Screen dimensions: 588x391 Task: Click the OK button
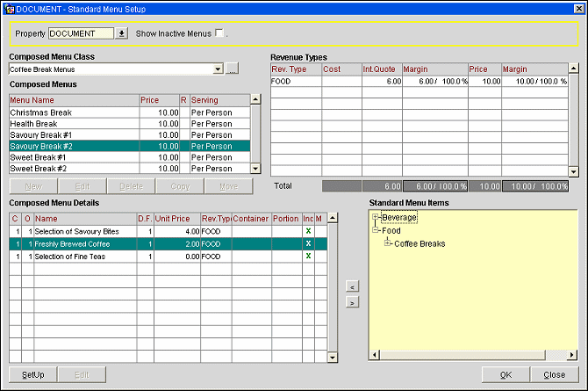tap(506, 374)
